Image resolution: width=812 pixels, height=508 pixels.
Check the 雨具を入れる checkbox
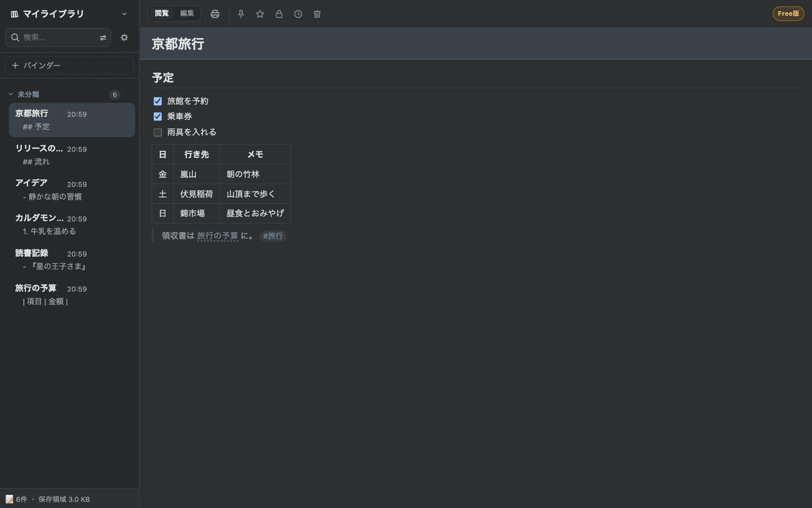(x=158, y=133)
